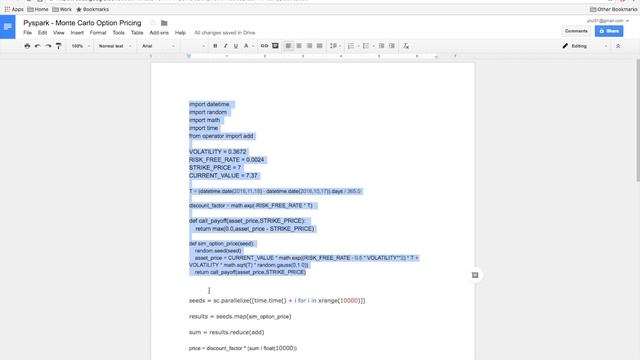
Task: Click the line 'results = seeds.map(sim_option_price)'
Action: (240, 317)
